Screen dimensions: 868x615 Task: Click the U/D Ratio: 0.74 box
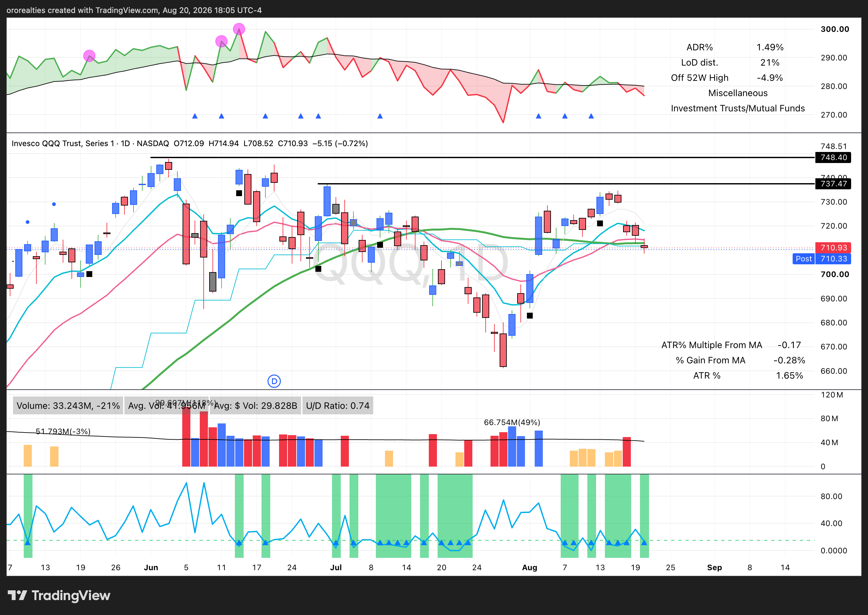tap(338, 406)
